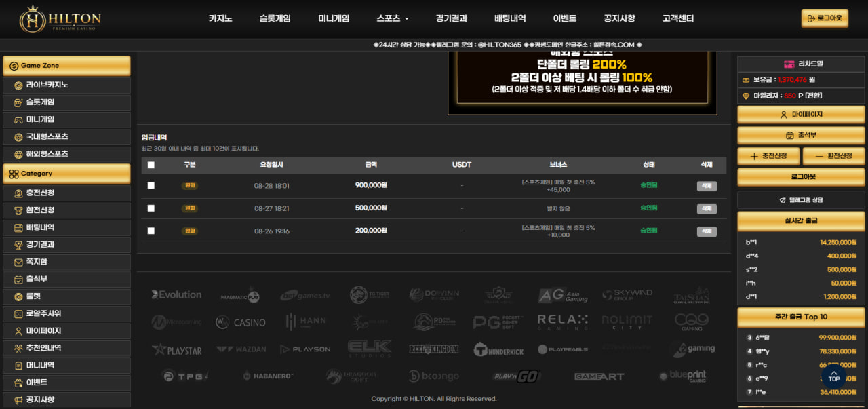This screenshot has height=409, width=868.
Task: Open 쪽지함 envelope icon
Action: click(18, 262)
